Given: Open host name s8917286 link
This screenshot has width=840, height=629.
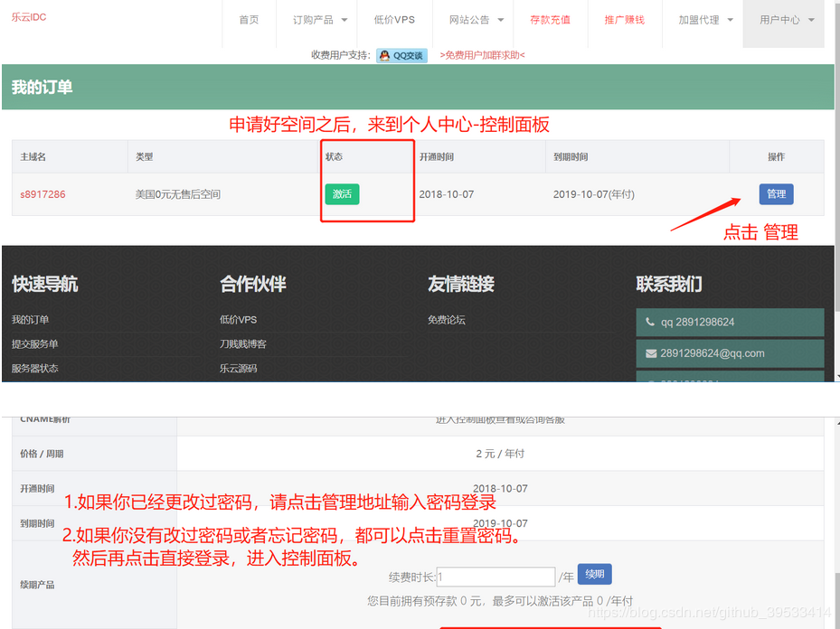Looking at the screenshot, I should tap(42, 194).
